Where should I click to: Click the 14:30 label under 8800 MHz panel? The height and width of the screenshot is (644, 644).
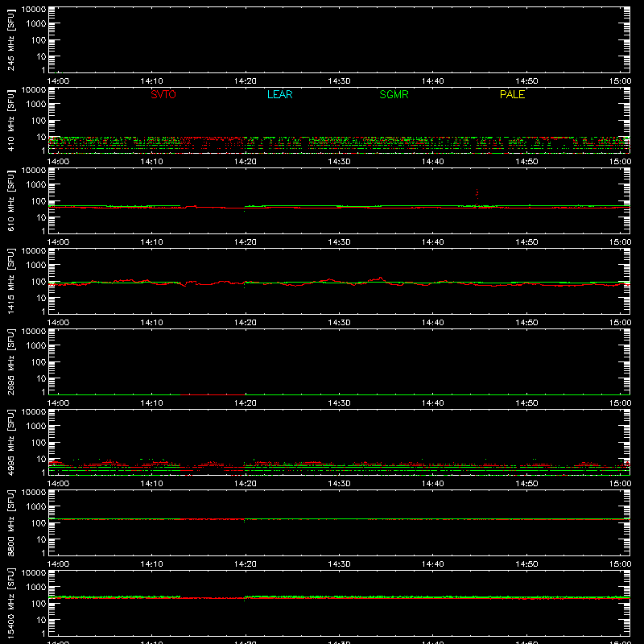coord(339,564)
